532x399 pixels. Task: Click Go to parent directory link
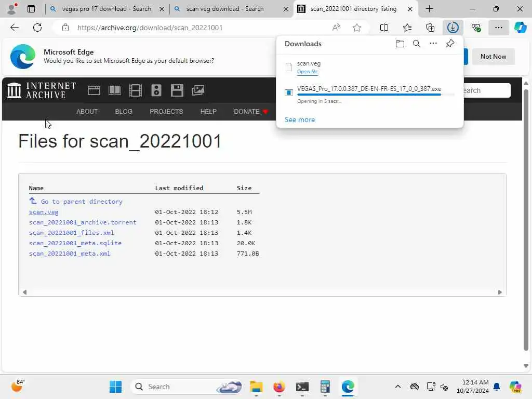82,202
